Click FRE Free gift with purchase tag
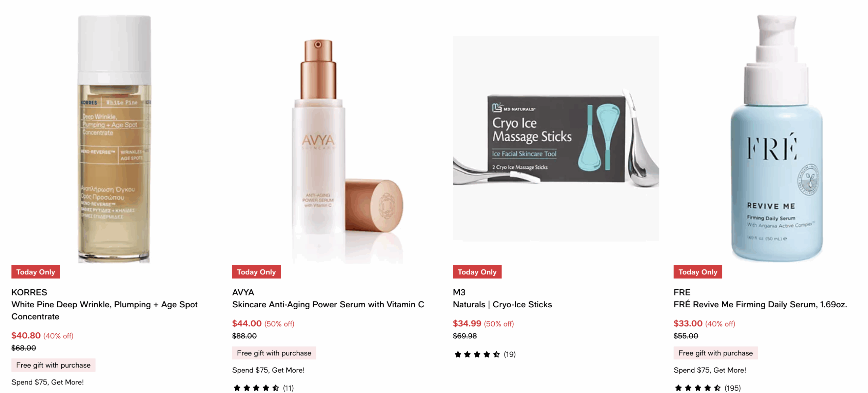This screenshot has width=868, height=393. [x=715, y=353]
